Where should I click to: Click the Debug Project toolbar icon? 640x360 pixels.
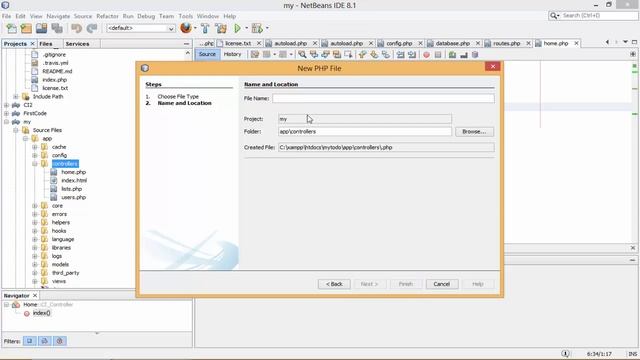point(257,28)
